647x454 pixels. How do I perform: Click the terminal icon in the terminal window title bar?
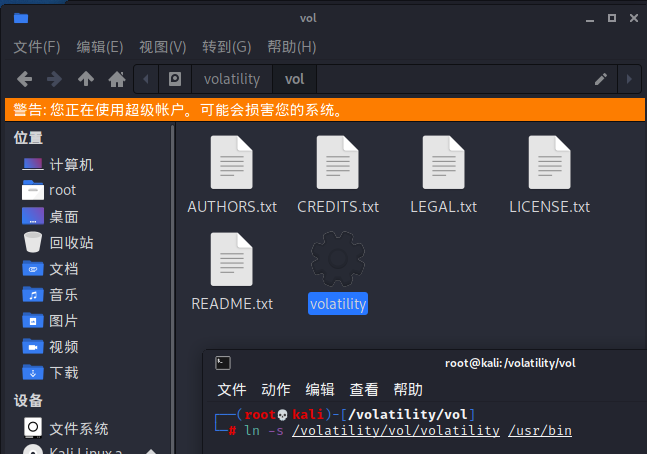coord(223,363)
